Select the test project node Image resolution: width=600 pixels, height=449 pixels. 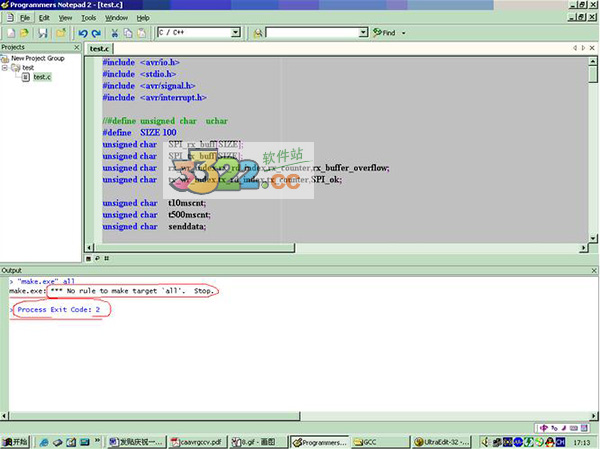coord(28,68)
